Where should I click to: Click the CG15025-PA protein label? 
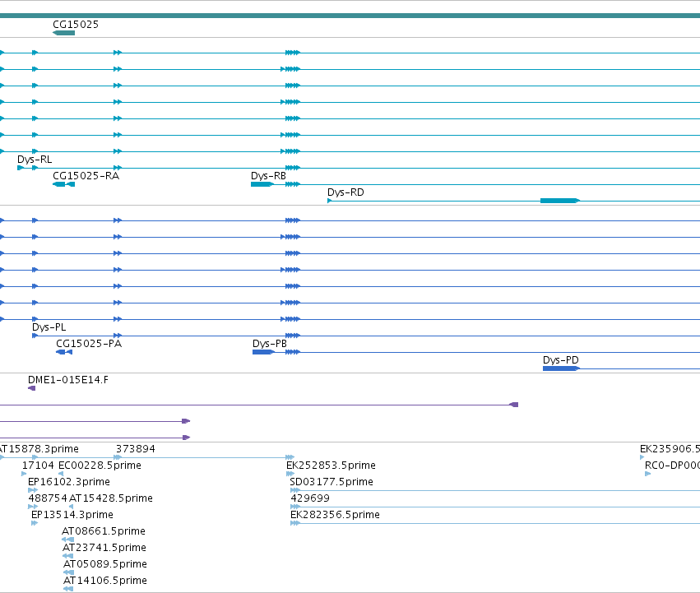(x=89, y=344)
